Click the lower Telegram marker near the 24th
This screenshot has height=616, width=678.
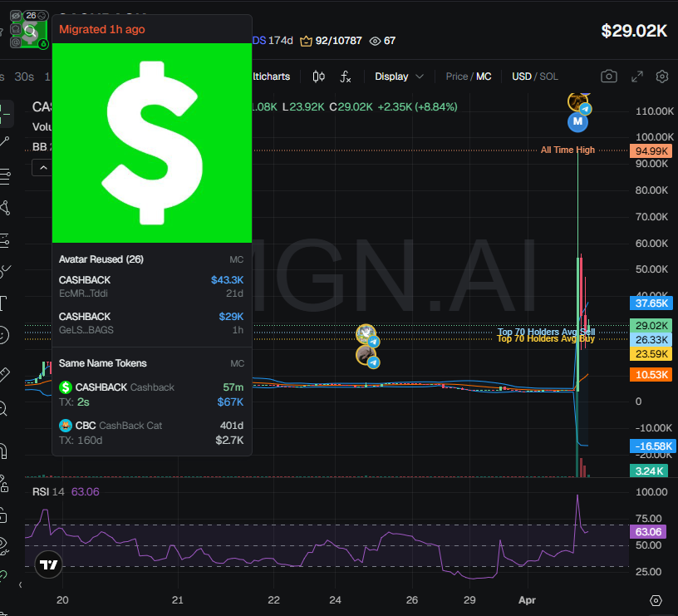point(366,357)
